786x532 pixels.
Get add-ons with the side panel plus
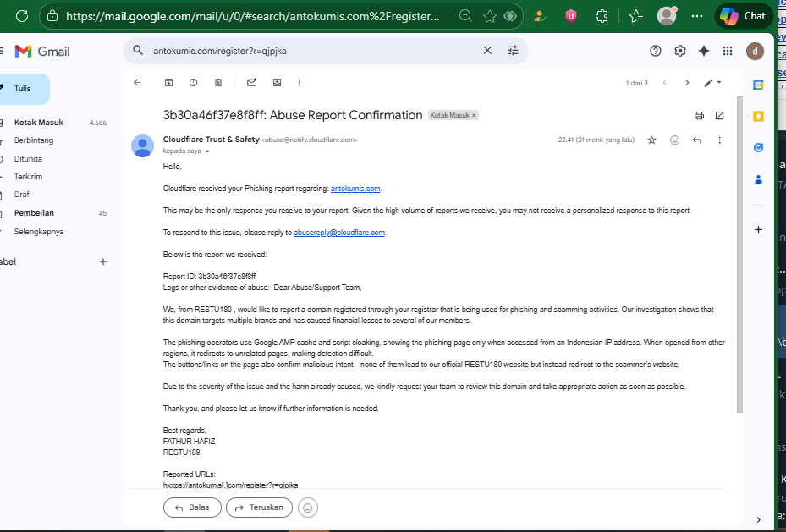tap(758, 229)
